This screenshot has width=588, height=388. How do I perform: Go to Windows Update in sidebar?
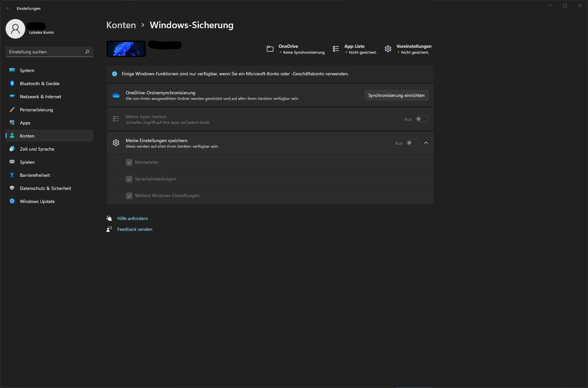click(x=49, y=201)
